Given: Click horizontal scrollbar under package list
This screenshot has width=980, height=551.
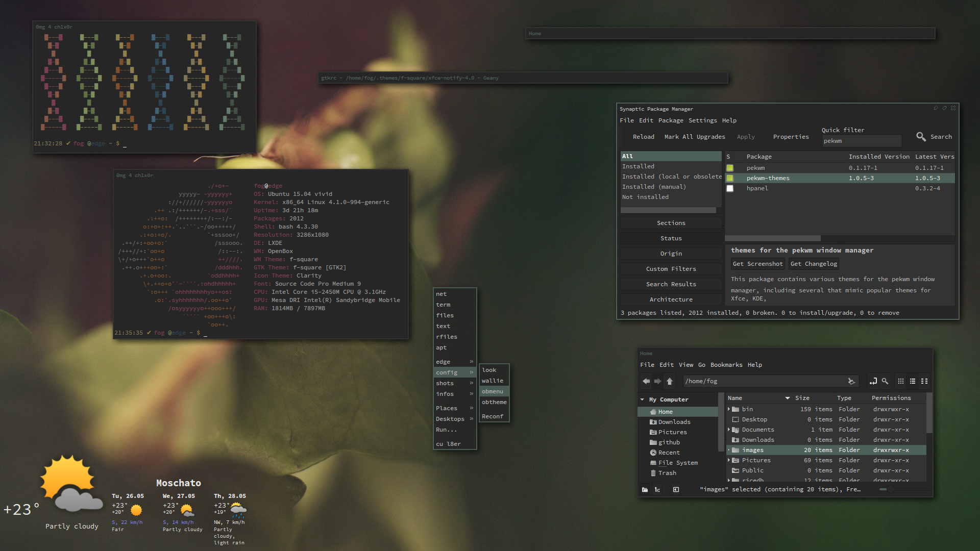Looking at the screenshot, I should click(x=773, y=238).
